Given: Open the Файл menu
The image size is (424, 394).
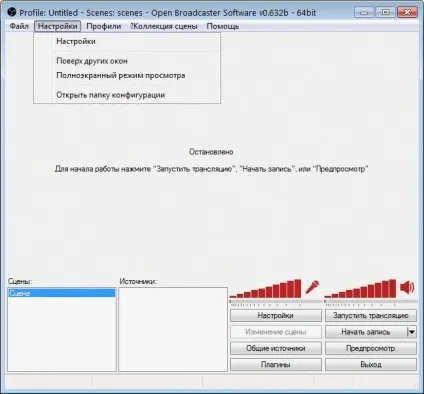Looking at the screenshot, I should [19, 26].
